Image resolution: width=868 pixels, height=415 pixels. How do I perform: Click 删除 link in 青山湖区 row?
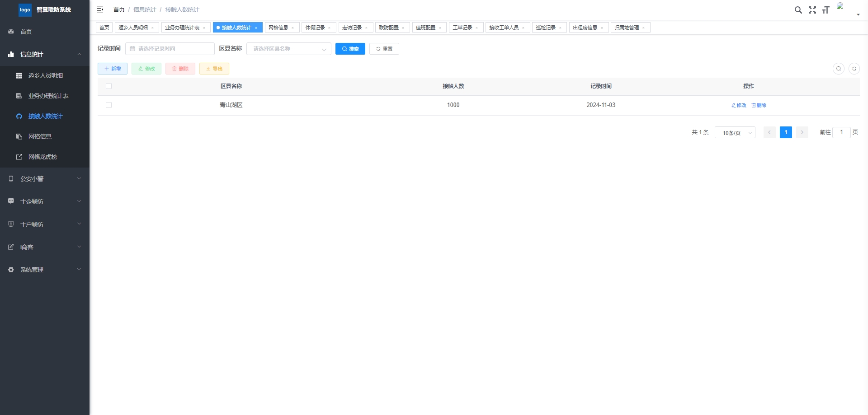click(759, 105)
